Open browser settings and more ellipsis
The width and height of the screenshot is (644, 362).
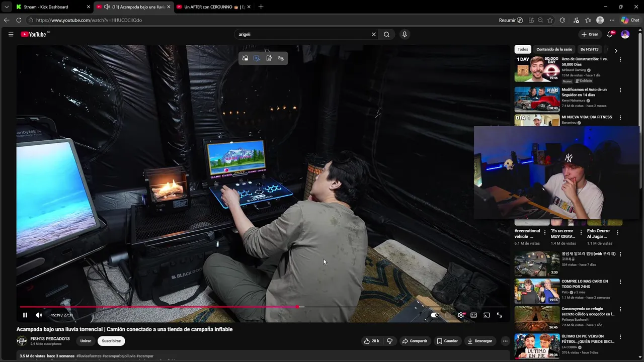pos(612,20)
